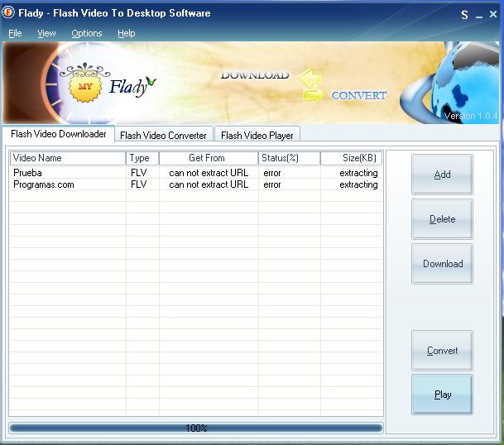Screen dimensions: 504x445
Task: Click the Download button
Action: 442,264
